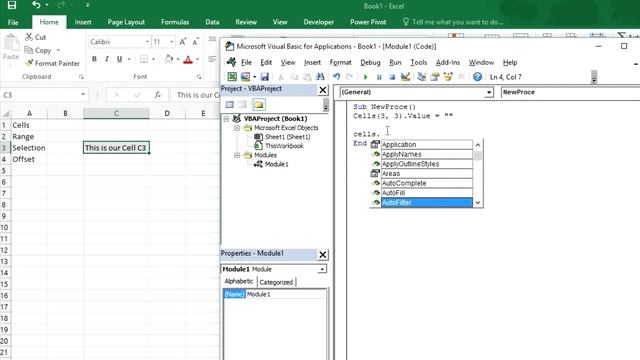Screen dimensions: 640x360
Task: Open the Module1 properties object dropdown
Action: pos(322,269)
